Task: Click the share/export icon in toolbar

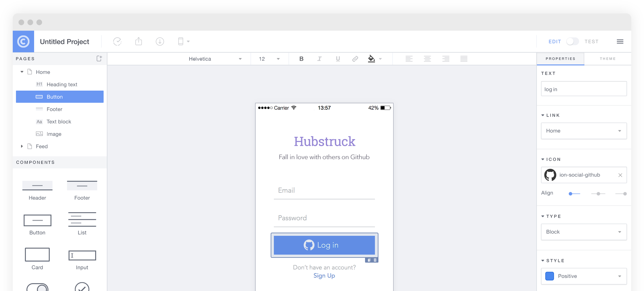Action: tap(138, 41)
